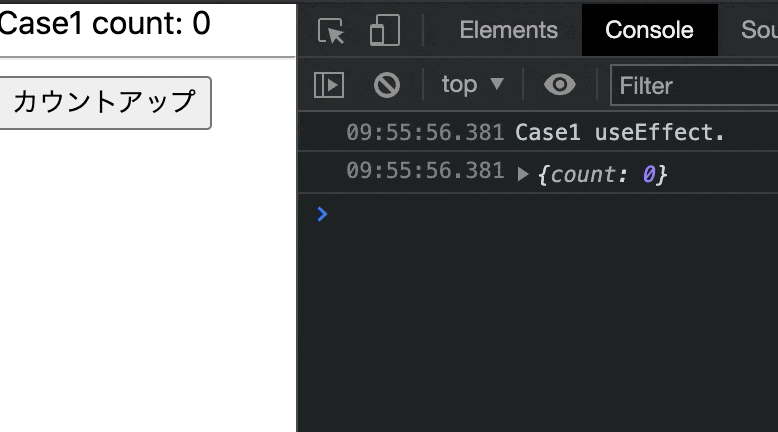Image resolution: width=778 pixels, height=432 pixels.
Task: Click the {count: 0} logged object text
Action: click(x=602, y=174)
